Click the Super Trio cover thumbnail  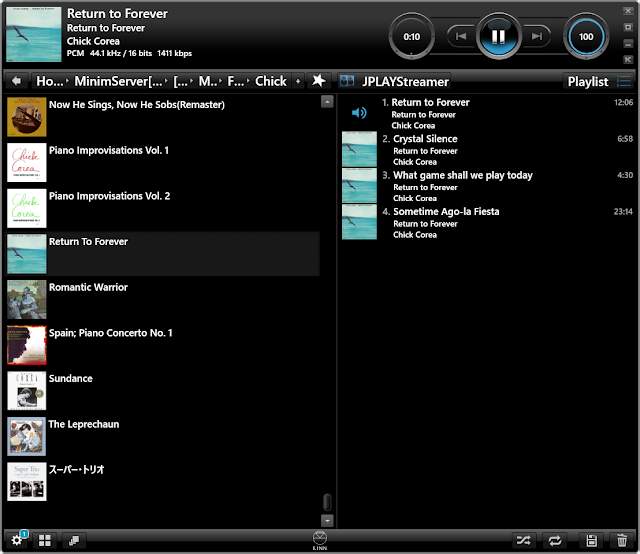click(x=27, y=482)
